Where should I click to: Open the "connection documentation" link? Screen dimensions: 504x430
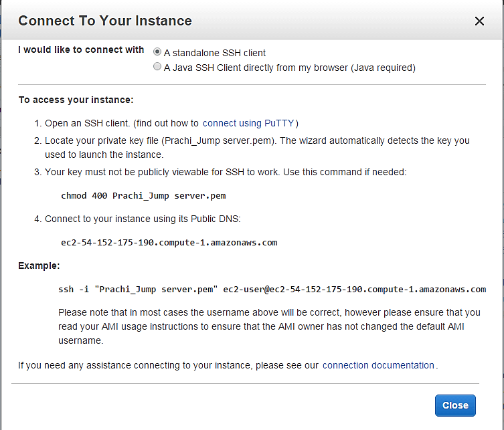(378, 365)
